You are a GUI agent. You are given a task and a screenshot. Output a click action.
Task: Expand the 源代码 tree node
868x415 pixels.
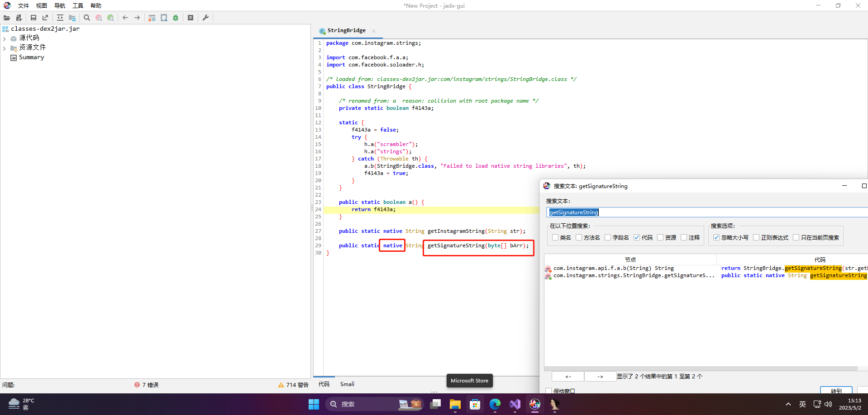[x=5, y=38]
